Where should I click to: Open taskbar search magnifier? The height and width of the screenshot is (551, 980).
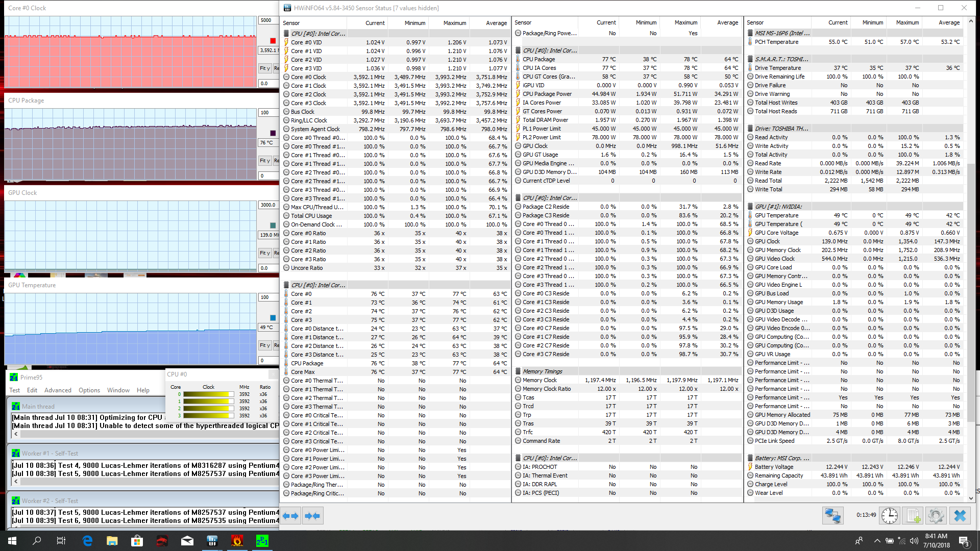37,541
